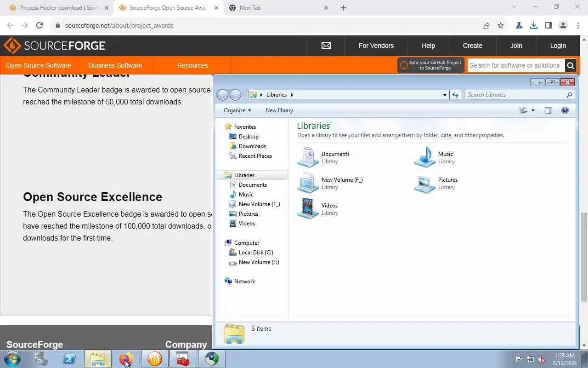Select Music in navigation tree
This screenshot has height=368, width=588.
click(246, 195)
